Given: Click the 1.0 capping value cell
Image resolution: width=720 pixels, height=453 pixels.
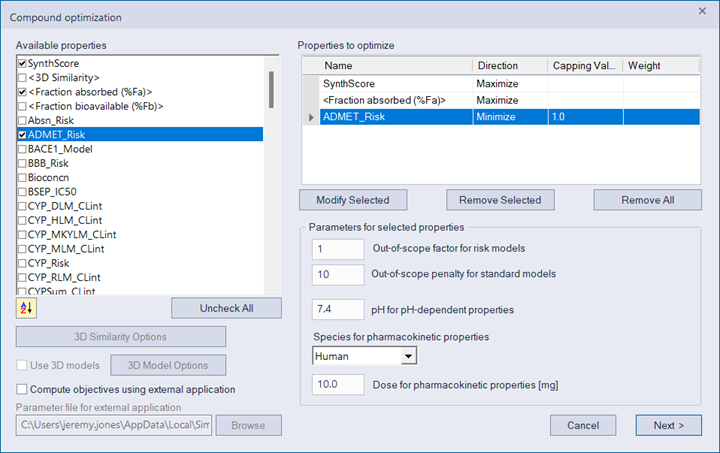Looking at the screenshot, I should [585, 117].
